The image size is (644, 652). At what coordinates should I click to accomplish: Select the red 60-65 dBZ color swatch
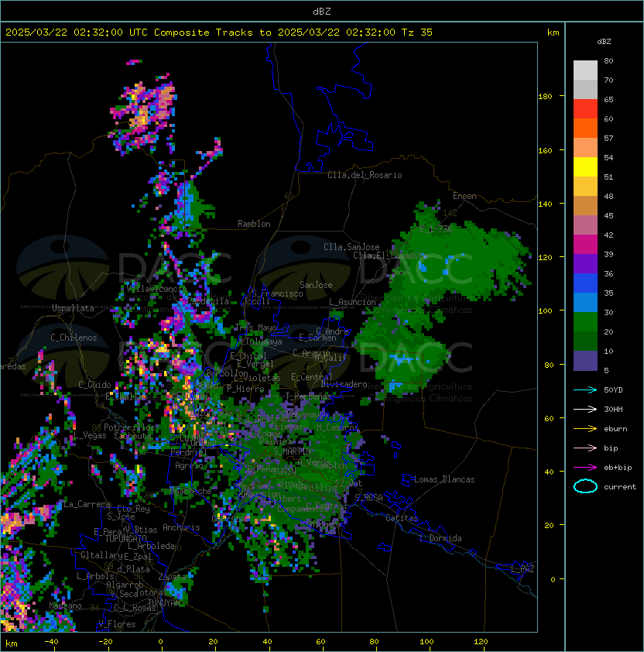585,109
